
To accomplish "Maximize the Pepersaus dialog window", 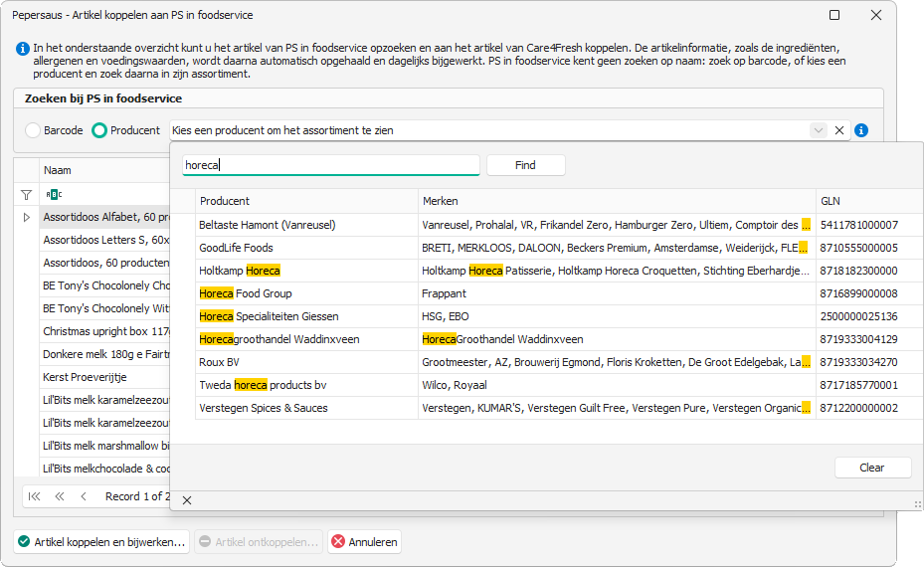I will (834, 15).
